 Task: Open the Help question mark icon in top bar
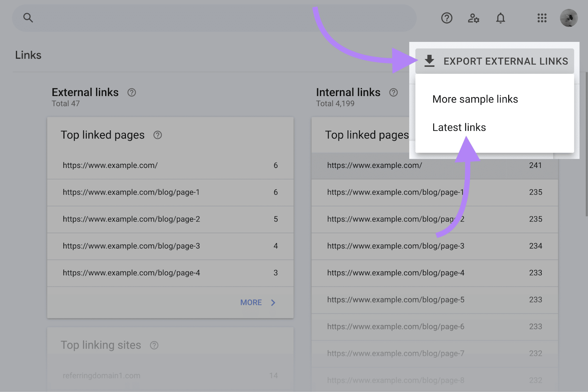(446, 18)
